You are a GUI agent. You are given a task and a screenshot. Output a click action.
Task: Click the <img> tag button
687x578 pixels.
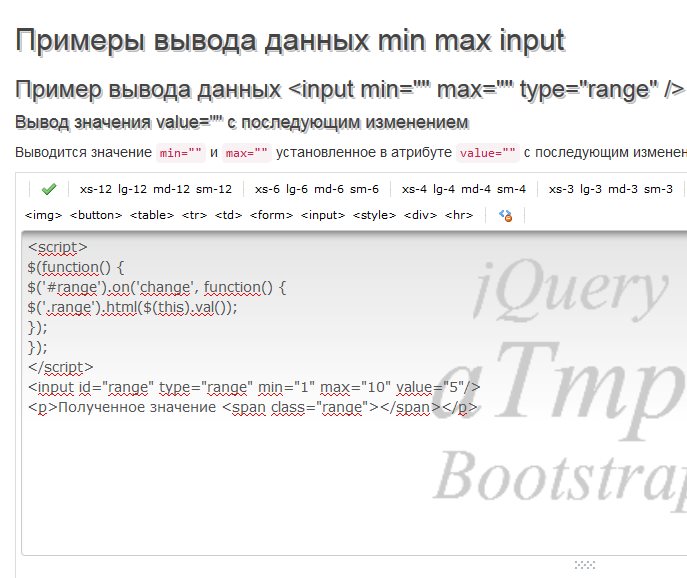coord(43,215)
